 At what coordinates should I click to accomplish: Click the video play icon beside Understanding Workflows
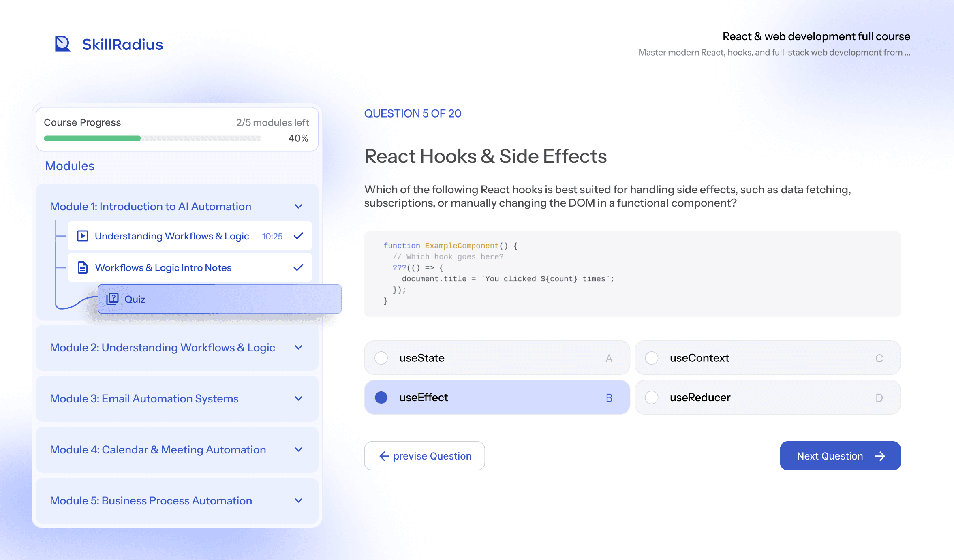tap(83, 236)
